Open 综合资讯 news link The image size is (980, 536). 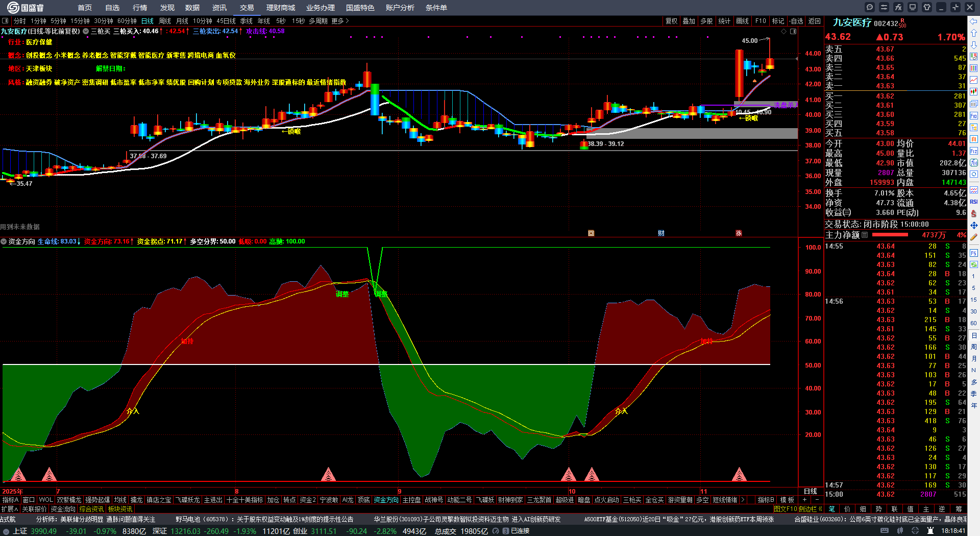coord(91,509)
